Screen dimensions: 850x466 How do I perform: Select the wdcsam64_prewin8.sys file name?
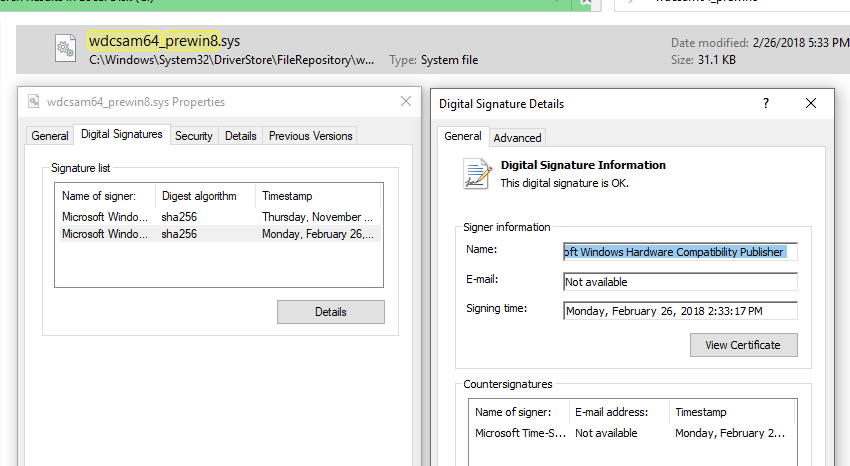click(x=164, y=41)
